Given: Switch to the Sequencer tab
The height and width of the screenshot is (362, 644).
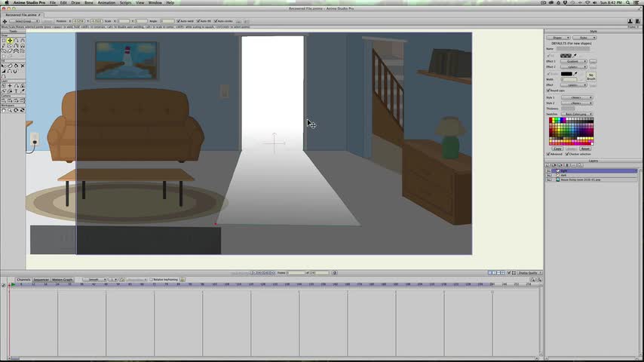Looking at the screenshot, I should [41, 279].
